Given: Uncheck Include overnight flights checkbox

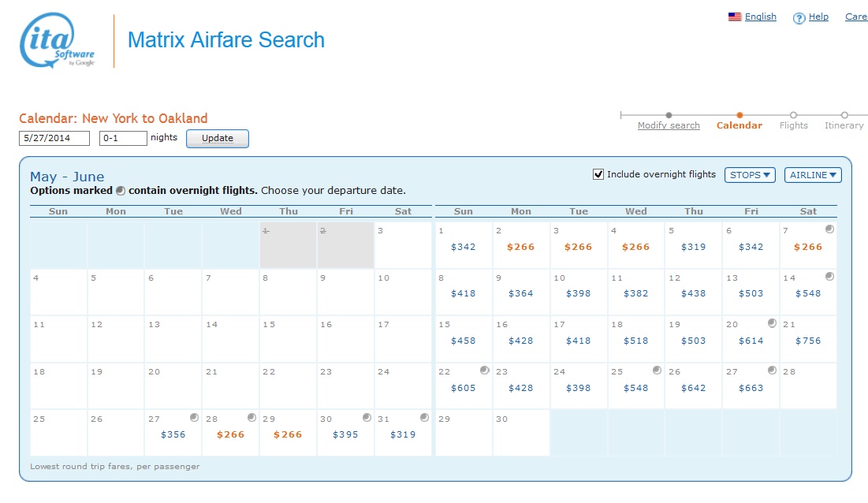Looking at the screenshot, I should 598,174.
